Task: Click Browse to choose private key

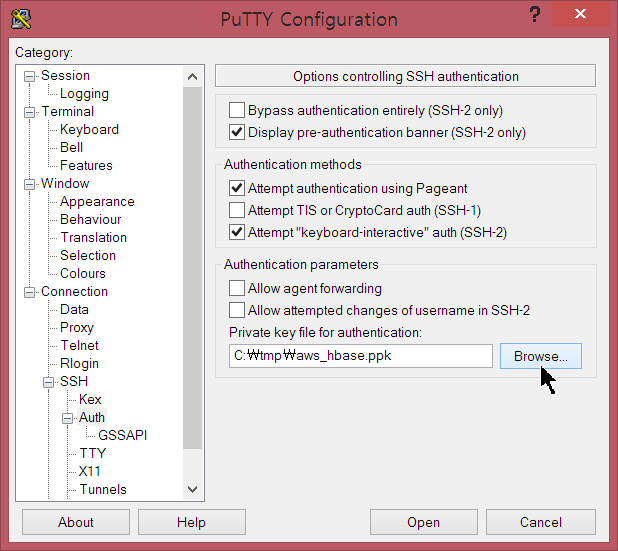Action: coord(540,356)
